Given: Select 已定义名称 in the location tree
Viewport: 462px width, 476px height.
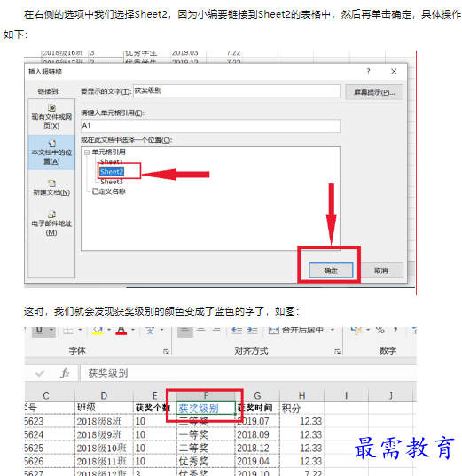Looking at the screenshot, I should (108, 191).
